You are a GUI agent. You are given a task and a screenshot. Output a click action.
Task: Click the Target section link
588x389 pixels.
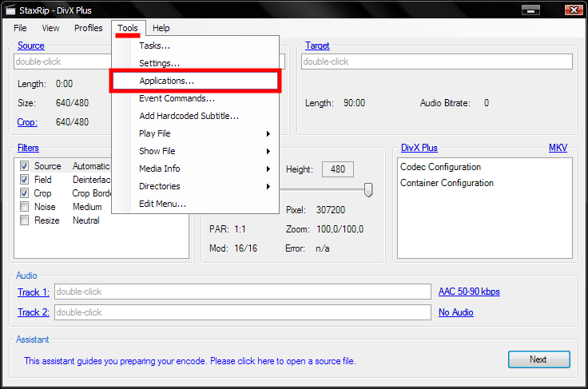click(317, 46)
